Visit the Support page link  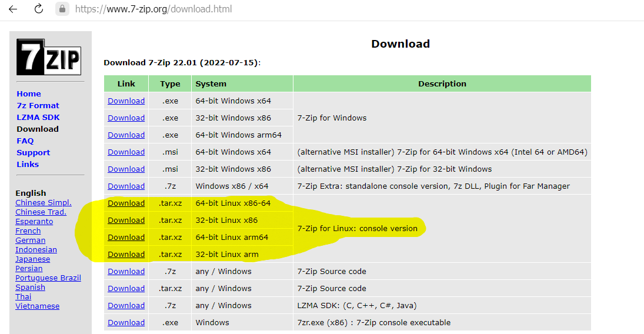click(x=34, y=152)
